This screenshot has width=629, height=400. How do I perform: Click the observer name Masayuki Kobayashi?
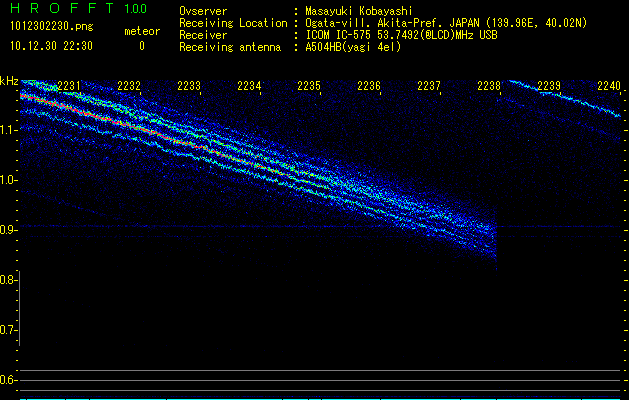tap(359, 11)
